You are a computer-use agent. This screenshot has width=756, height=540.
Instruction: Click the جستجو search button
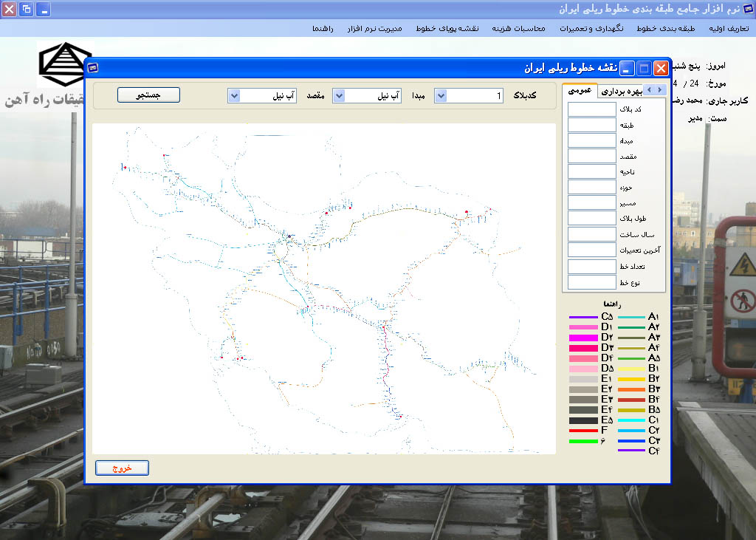point(148,95)
